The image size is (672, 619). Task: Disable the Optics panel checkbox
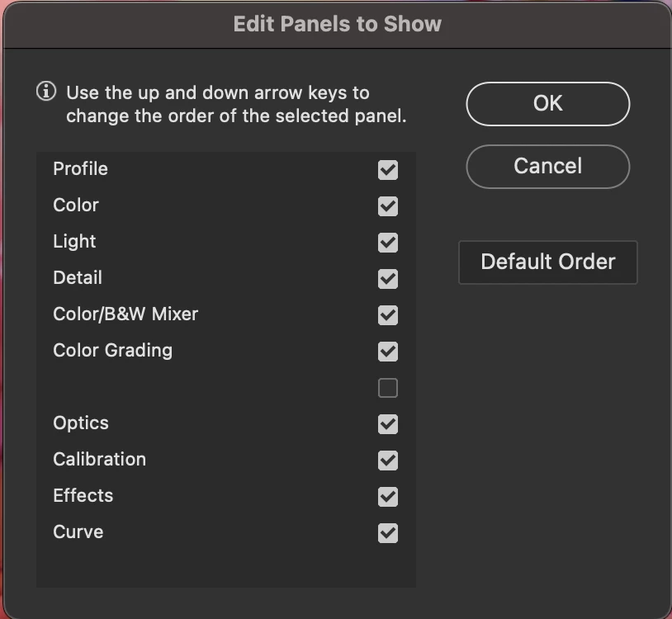pyautogui.click(x=387, y=424)
